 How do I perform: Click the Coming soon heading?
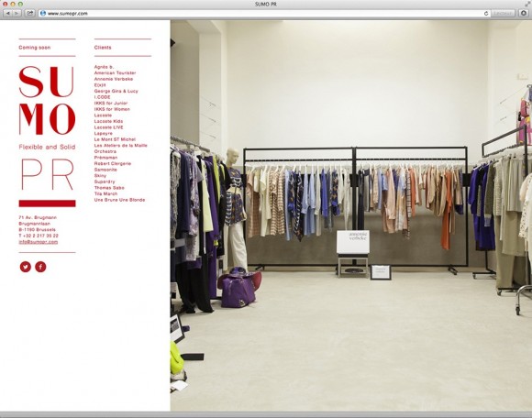pyautogui.click(x=35, y=48)
